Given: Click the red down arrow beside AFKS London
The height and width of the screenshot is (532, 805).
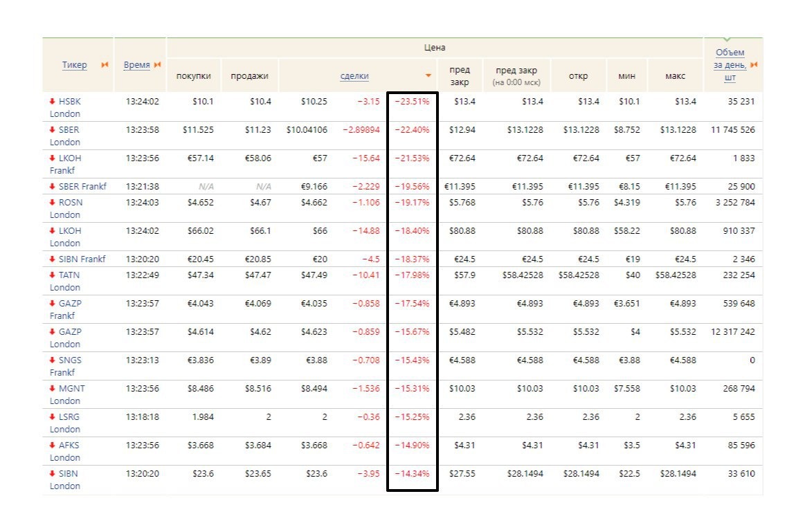Looking at the screenshot, I should coord(53,446).
